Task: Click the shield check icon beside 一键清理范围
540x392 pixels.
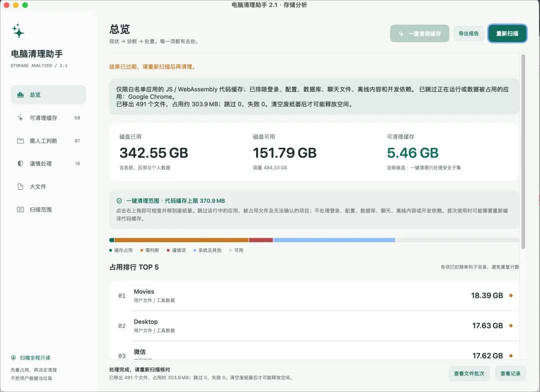Action: 119,201
